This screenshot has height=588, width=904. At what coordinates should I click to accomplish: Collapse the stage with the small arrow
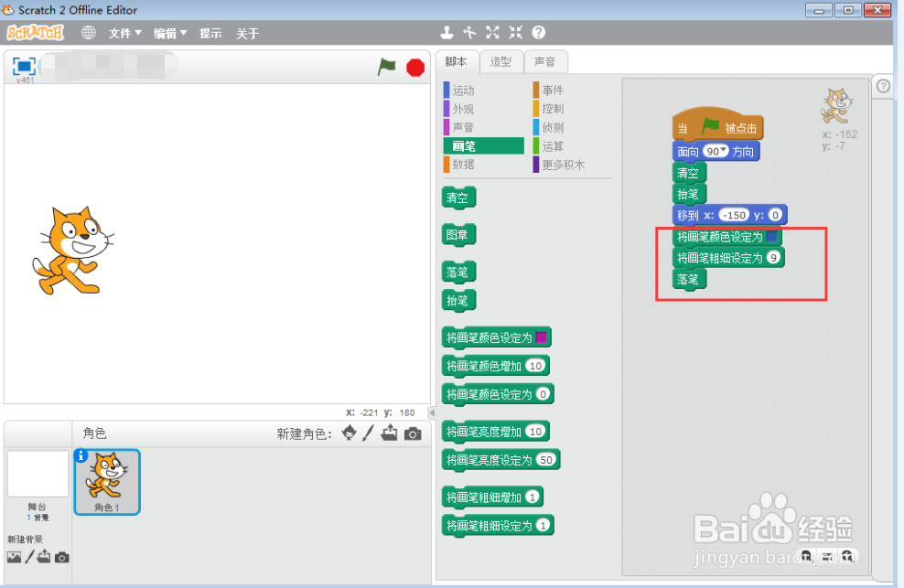click(431, 412)
